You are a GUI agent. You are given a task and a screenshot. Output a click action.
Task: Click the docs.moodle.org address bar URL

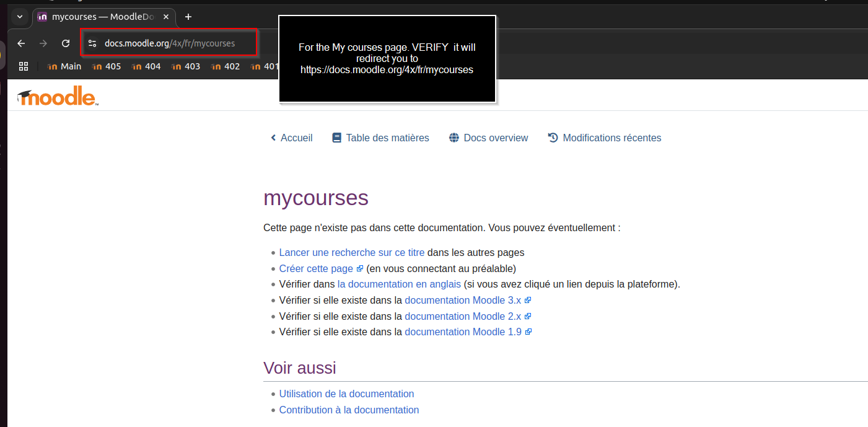[x=170, y=43]
